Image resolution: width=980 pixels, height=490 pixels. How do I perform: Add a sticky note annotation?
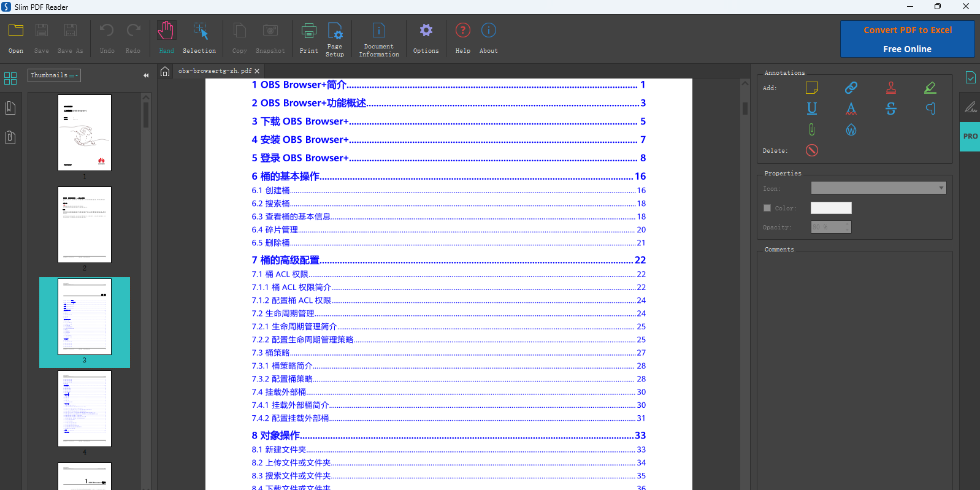point(811,88)
